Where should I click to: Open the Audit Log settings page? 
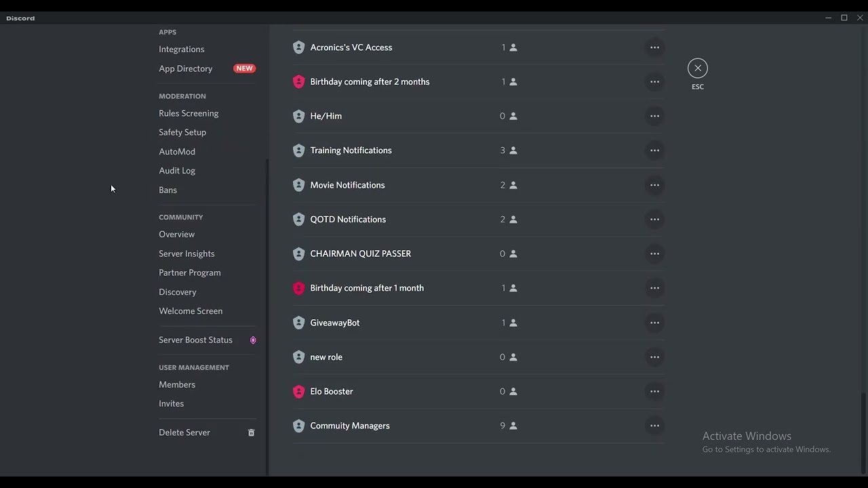pos(177,171)
